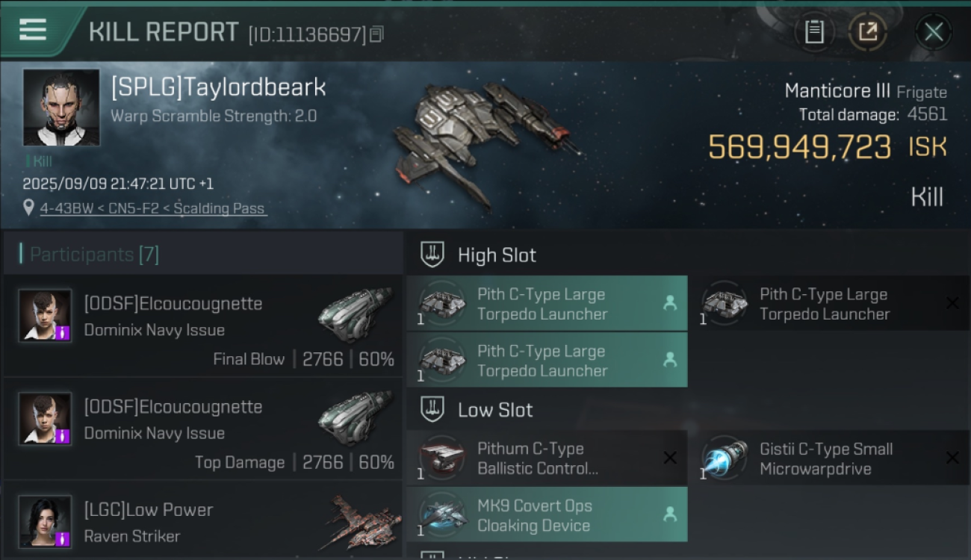Open the hamburger menu in the top bar
This screenshot has height=560, width=971.
pos(32,30)
